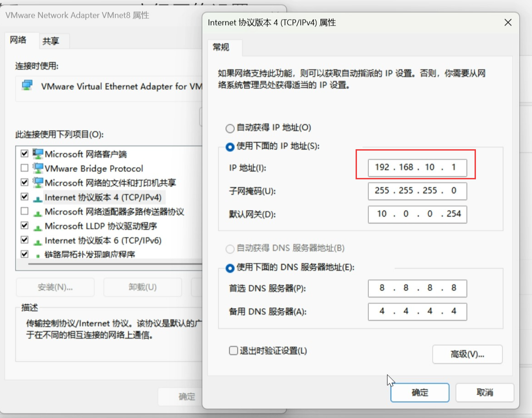This screenshot has height=418, width=532.
Task: Click the Microsoft LLDP 协议驱动程序 component icon
Action: 38,227
